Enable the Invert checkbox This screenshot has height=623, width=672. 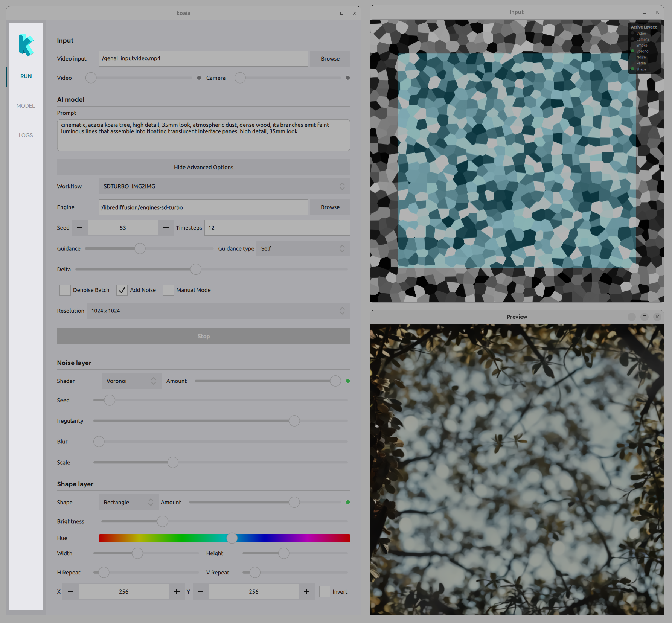[325, 592]
